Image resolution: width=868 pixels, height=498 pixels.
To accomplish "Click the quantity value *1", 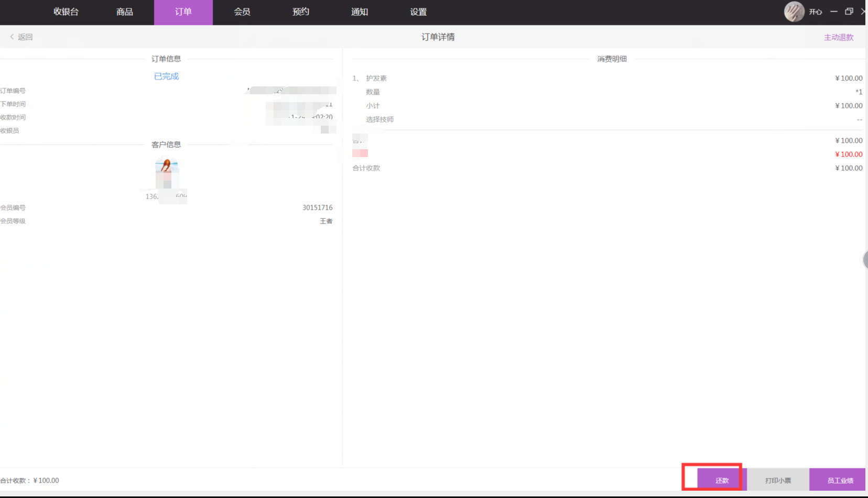I will click(x=859, y=92).
